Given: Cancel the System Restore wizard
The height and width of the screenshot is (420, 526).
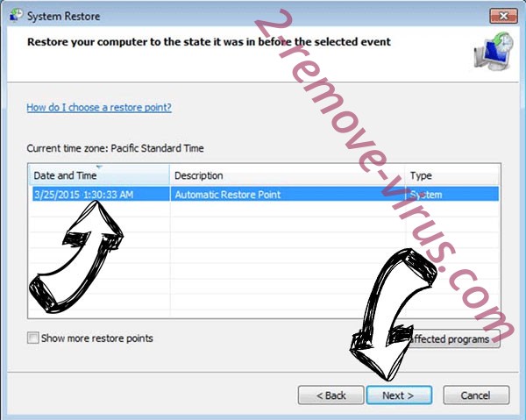Looking at the screenshot, I should point(476,395).
